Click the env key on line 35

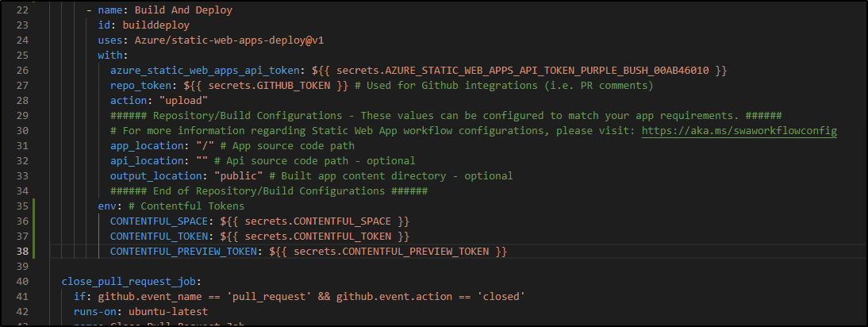pos(106,206)
